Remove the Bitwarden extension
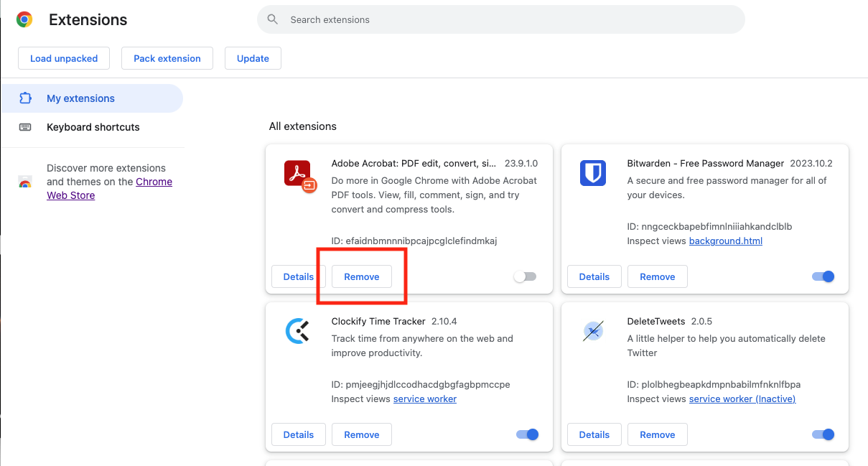868x466 pixels. 658,276
